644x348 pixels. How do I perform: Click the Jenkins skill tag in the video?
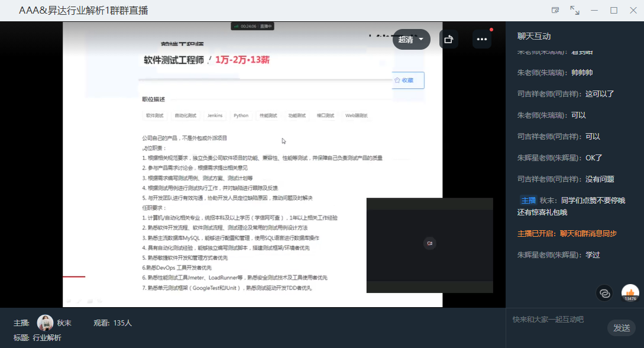coord(215,116)
